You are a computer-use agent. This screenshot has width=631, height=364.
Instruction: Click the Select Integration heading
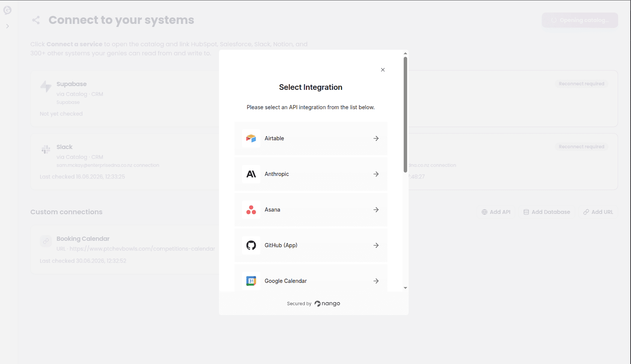(311, 87)
